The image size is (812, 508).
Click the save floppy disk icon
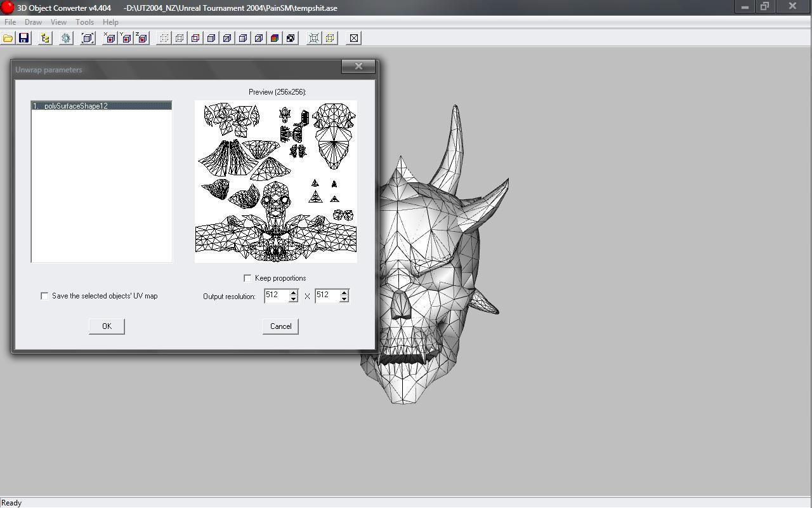click(x=23, y=38)
